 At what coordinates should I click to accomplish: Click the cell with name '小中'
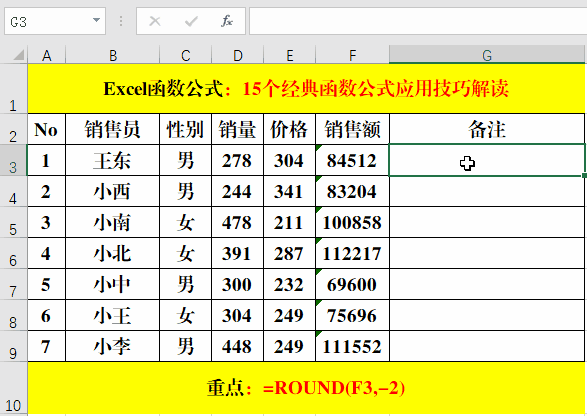click(113, 285)
